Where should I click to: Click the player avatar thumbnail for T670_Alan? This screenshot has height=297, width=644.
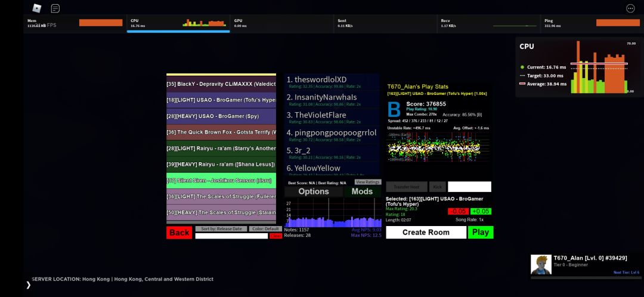pyautogui.click(x=541, y=265)
